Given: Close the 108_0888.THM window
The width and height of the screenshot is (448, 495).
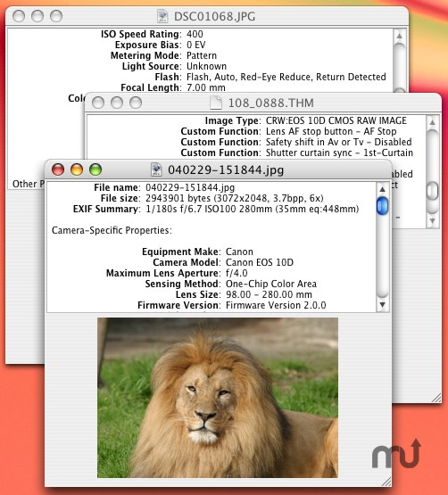Looking at the screenshot, I should coord(98,103).
